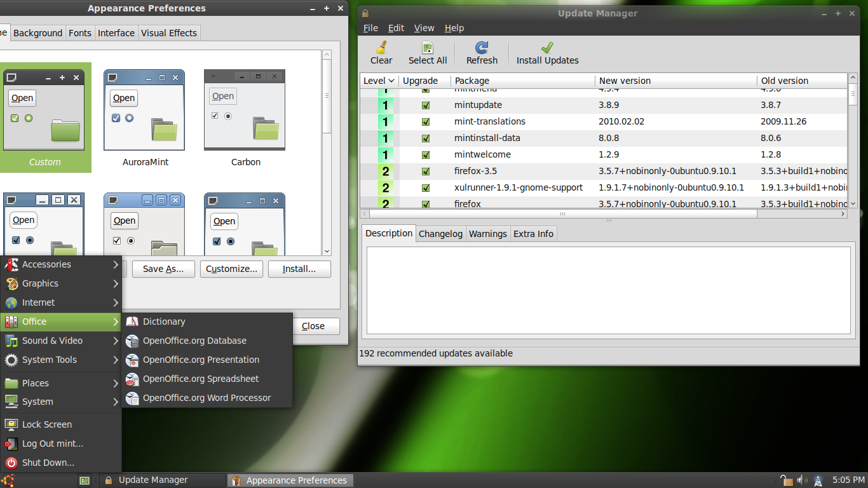
Task: Open the volume control in the system tray
Action: tap(802, 480)
